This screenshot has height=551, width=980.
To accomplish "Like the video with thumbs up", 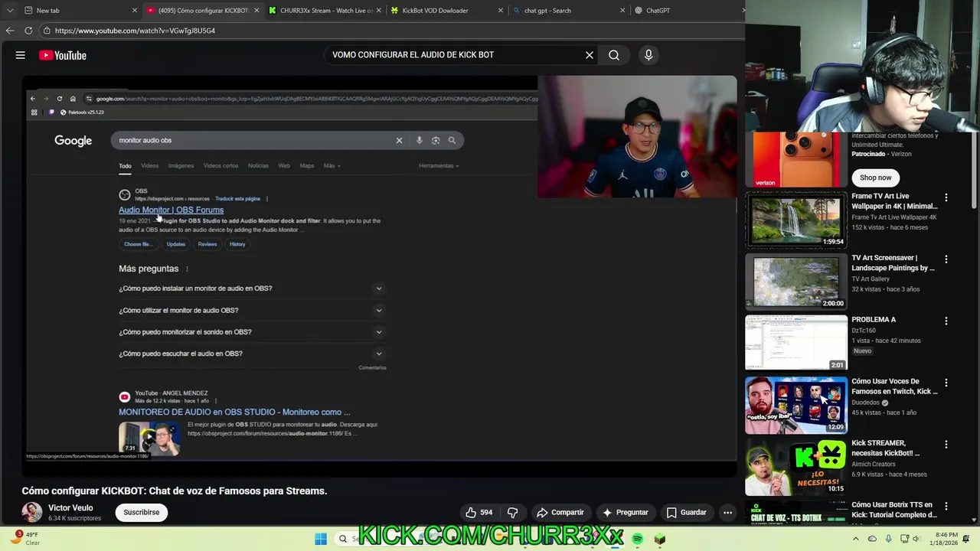I will click(479, 513).
